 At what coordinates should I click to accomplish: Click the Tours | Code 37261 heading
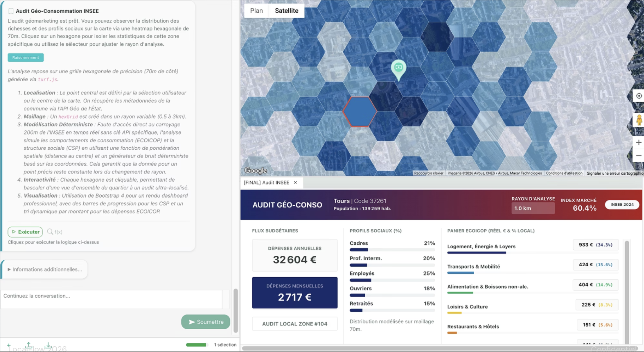[x=360, y=201]
